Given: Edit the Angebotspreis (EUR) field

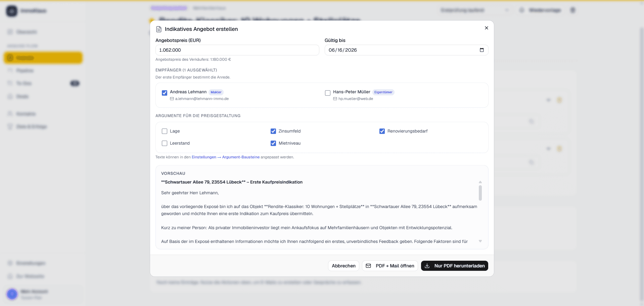Looking at the screenshot, I should click(237, 50).
